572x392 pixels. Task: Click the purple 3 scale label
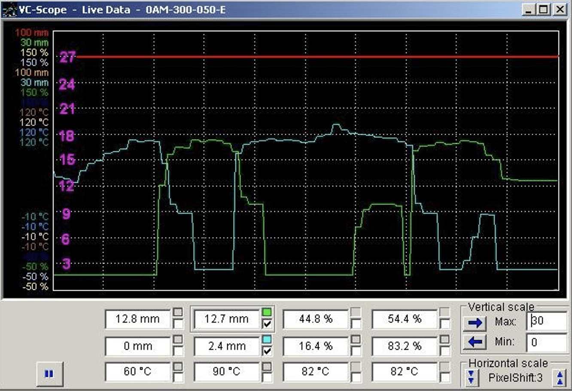66,264
